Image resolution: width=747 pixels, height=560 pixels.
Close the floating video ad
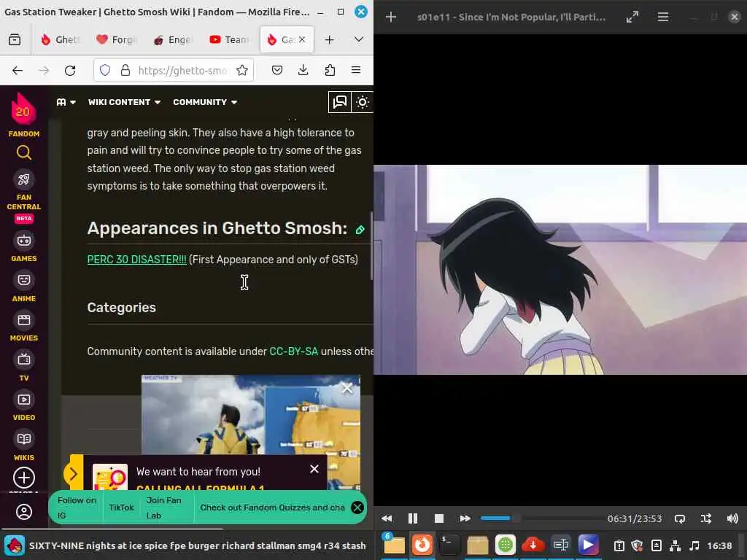coord(347,388)
